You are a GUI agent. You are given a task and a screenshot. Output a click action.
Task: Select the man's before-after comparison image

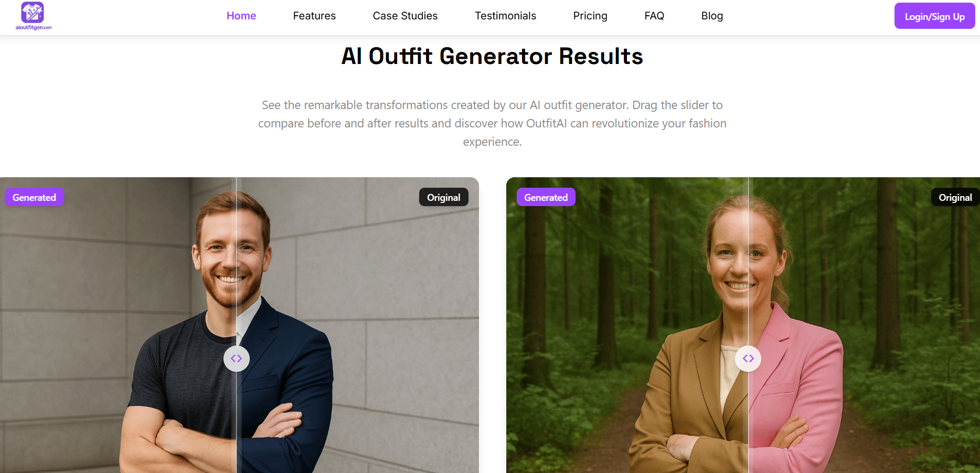pos(239,325)
